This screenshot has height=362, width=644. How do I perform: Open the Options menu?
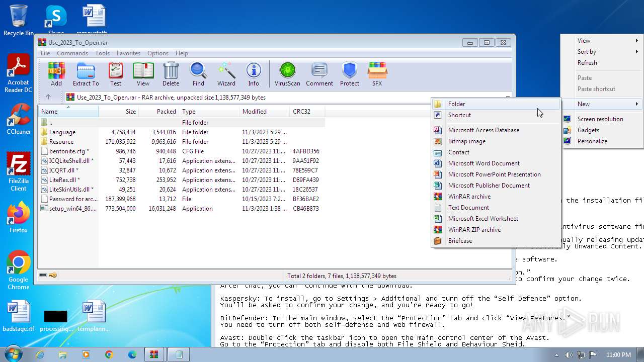(x=158, y=53)
